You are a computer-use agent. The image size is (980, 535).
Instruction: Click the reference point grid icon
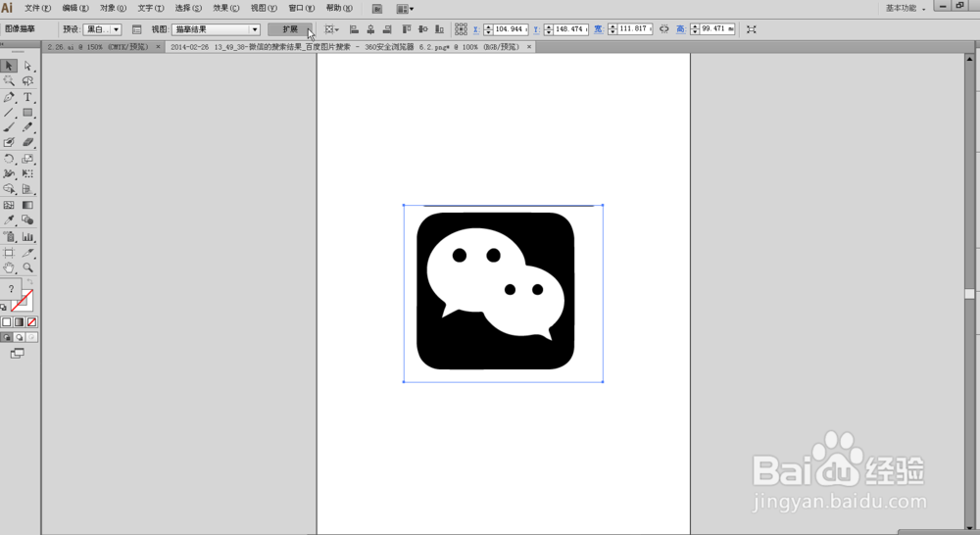(x=462, y=29)
